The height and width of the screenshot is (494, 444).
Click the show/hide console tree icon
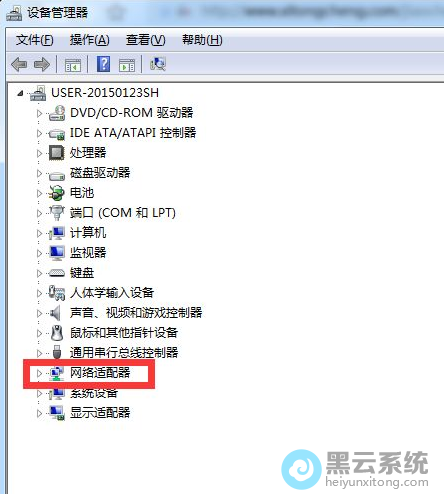[x=73, y=65]
